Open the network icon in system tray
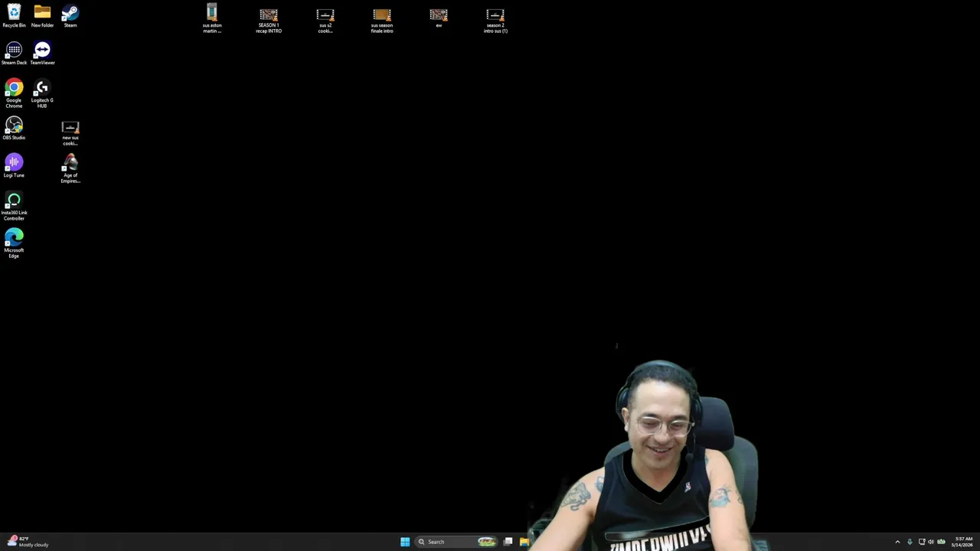 (x=922, y=542)
